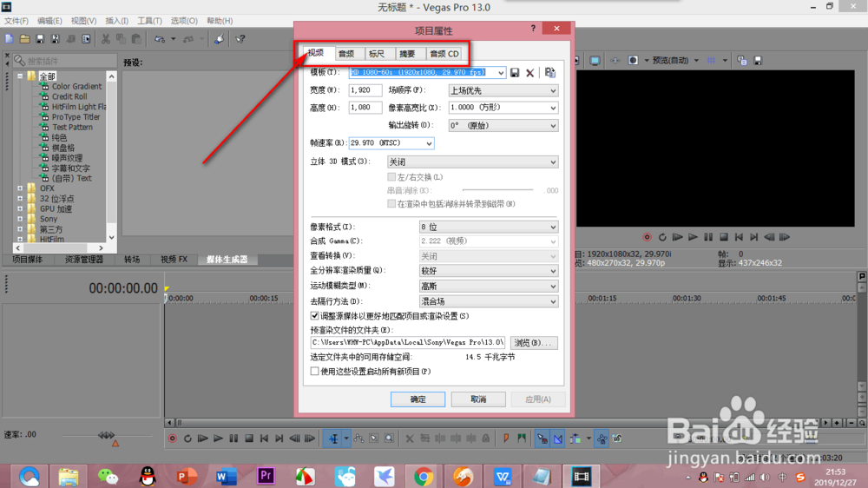Click the 预渲染文件的文件夹 path field
Screen dimensions: 868x488
coord(407,342)
